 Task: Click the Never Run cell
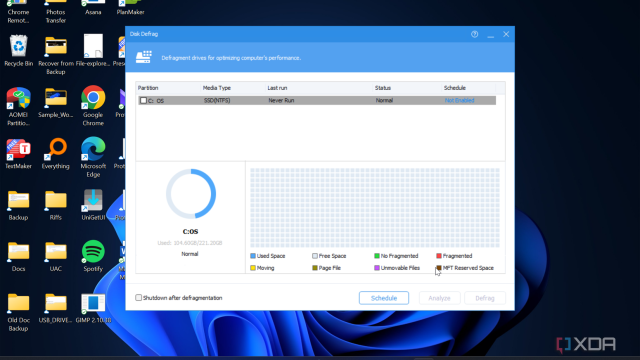pyautogui.click(x=281, y=100)
